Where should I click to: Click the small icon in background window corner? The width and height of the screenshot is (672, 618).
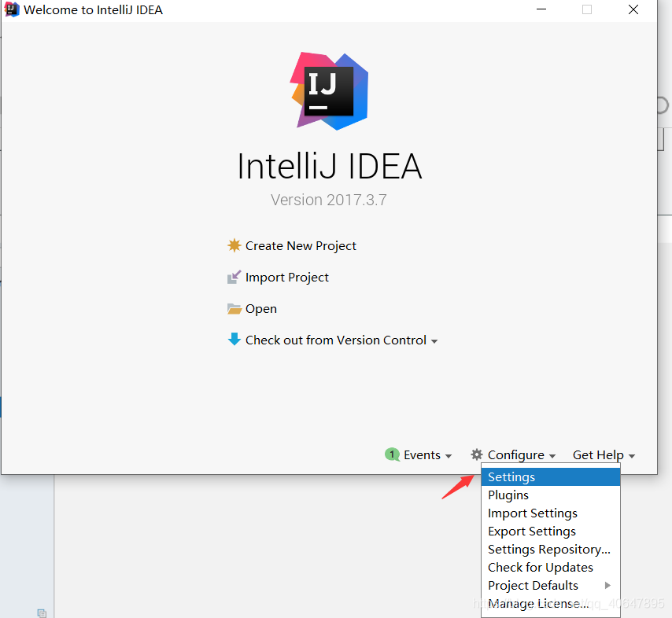pyautogui.click(x=42, y=613)
